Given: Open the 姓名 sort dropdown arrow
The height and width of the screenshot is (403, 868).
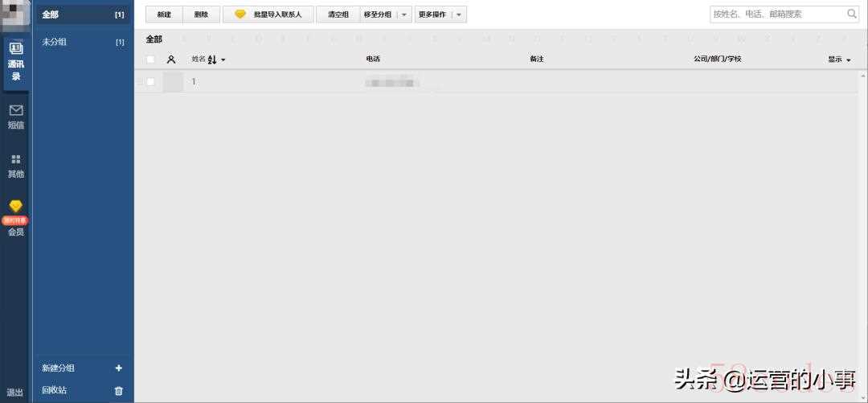Looking at the screenshot, I should pos(223,60).
